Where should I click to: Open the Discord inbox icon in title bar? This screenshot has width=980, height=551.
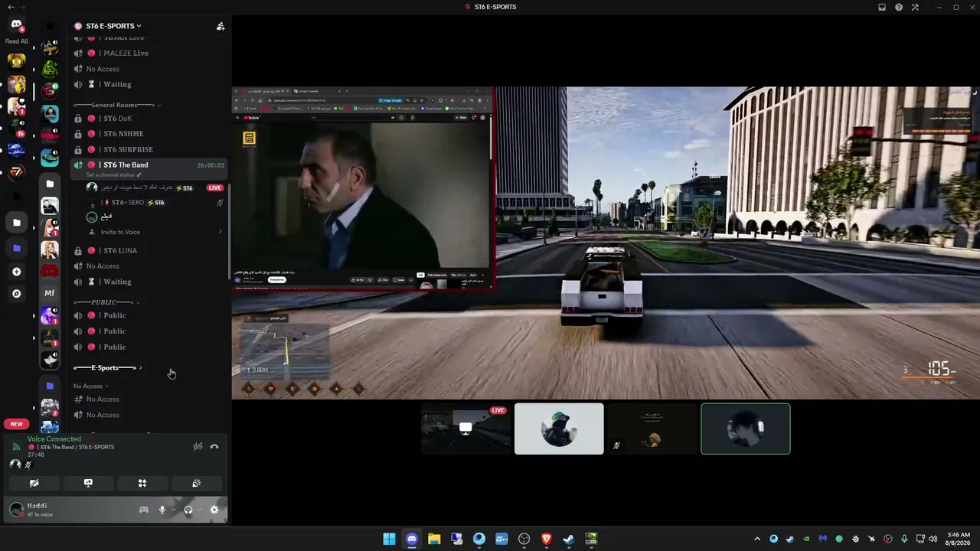[882, 7]
